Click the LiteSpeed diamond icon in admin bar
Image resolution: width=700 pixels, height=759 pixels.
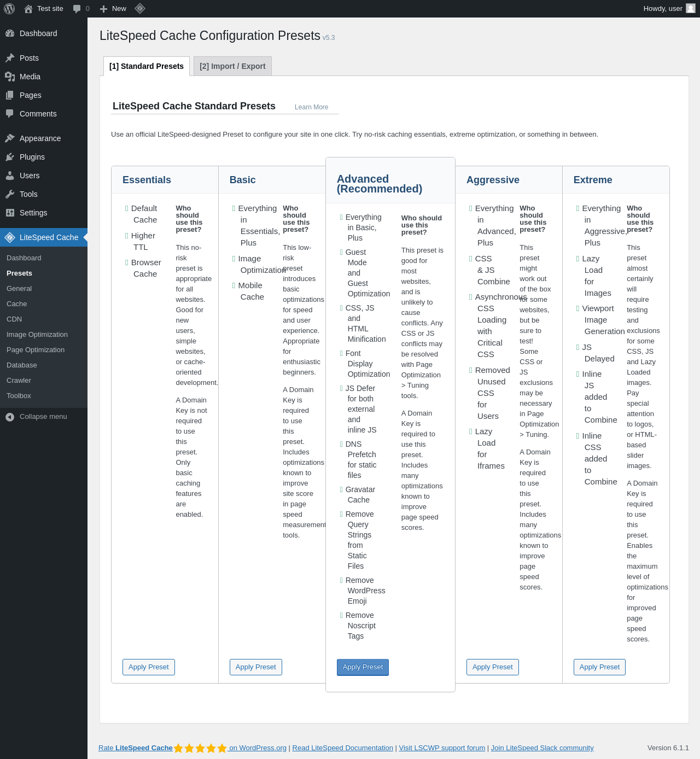[140, 8]
